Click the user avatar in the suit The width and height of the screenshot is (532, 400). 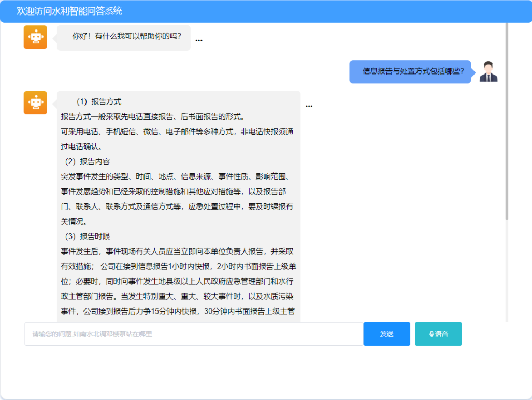click(x=488, y=71)
